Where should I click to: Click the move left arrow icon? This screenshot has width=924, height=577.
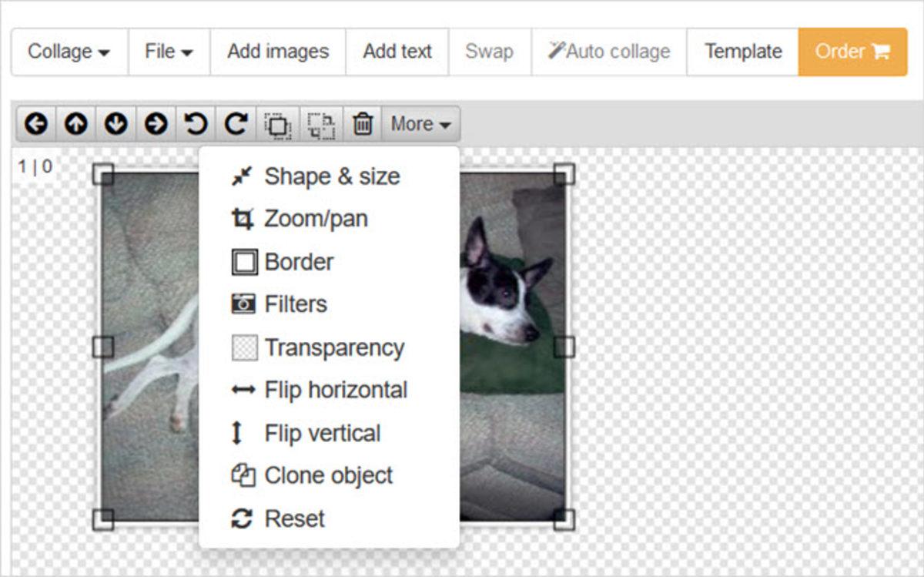click(36, 123)
